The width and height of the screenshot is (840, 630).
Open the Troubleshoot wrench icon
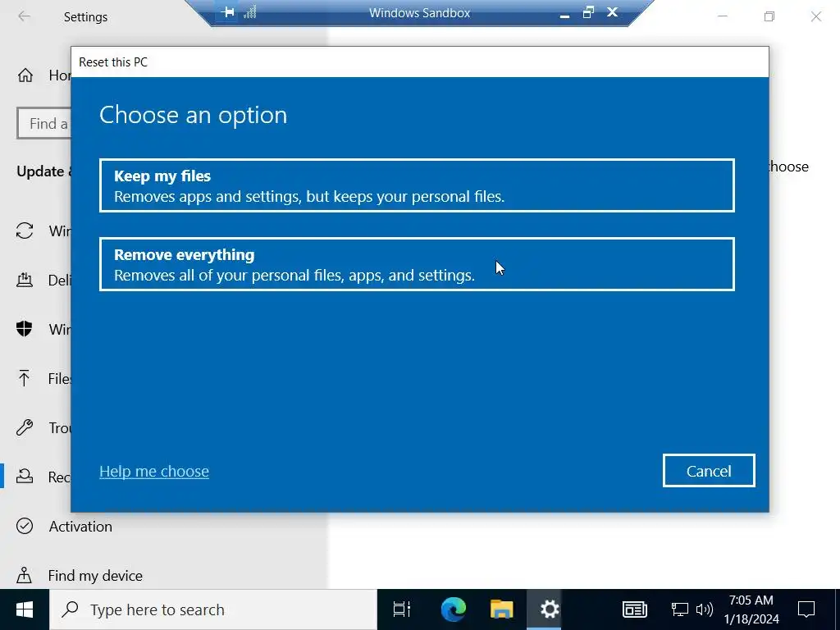click(x=25, y=427)
